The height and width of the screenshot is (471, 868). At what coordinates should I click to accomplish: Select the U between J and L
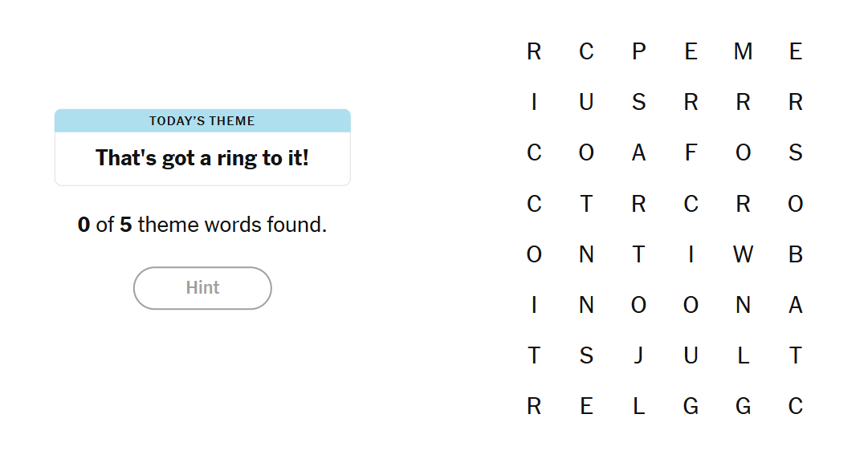[691, 355]
